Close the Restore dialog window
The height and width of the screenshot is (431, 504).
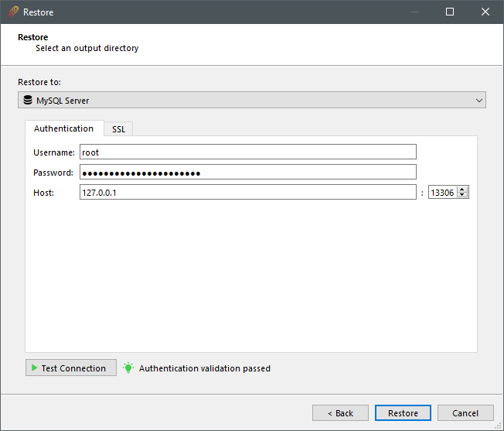485,12
